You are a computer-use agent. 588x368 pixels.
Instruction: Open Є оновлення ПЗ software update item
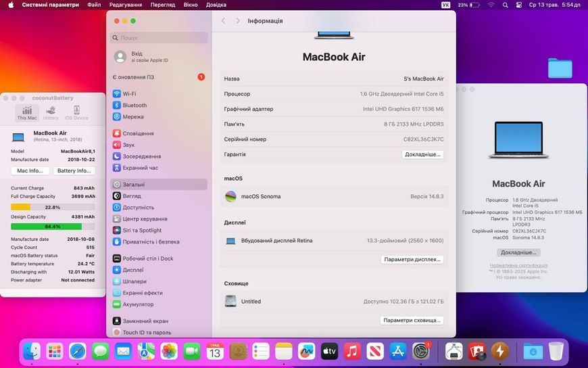160,77
